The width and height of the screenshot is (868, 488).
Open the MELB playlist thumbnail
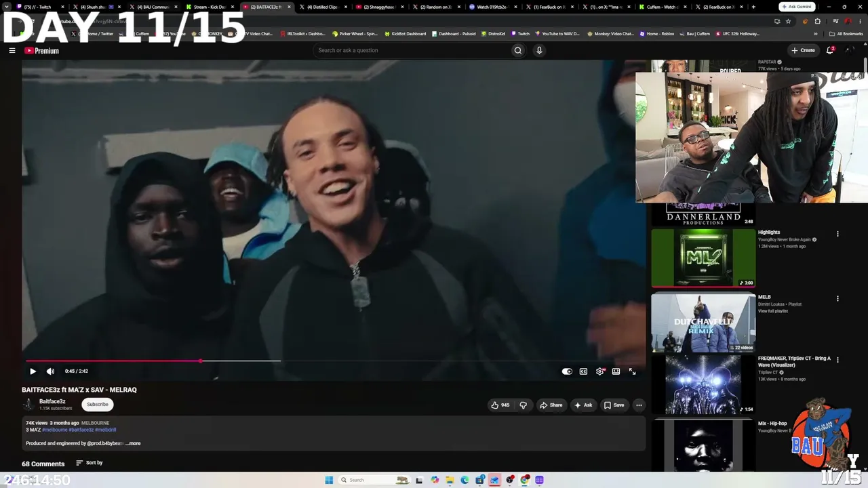click(703, 323)
